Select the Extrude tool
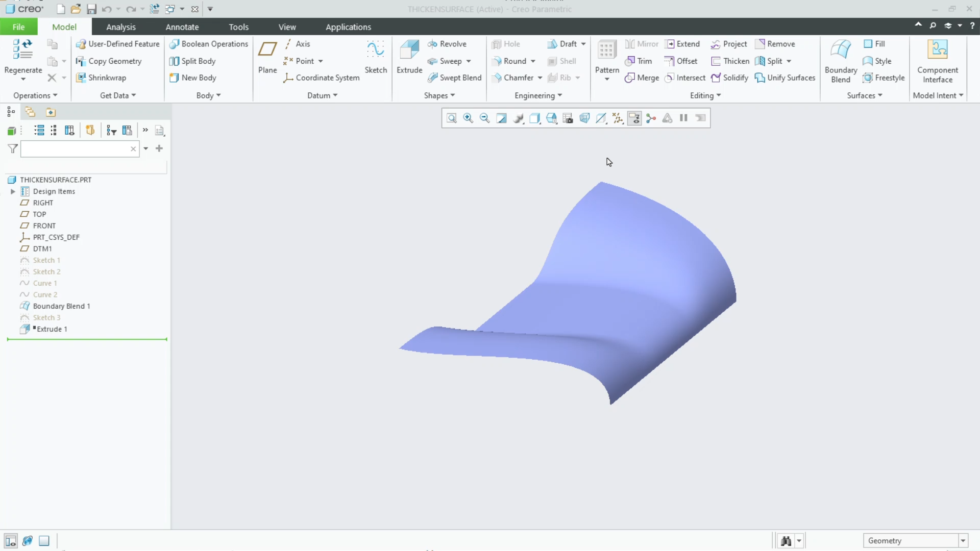 pyautogui.click(x=409, y=57)
